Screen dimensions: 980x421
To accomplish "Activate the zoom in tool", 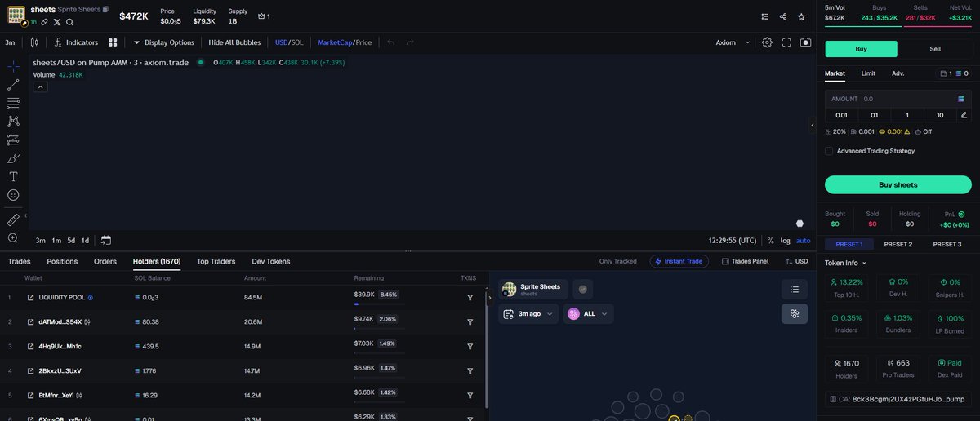I will [x=13, y=238].
